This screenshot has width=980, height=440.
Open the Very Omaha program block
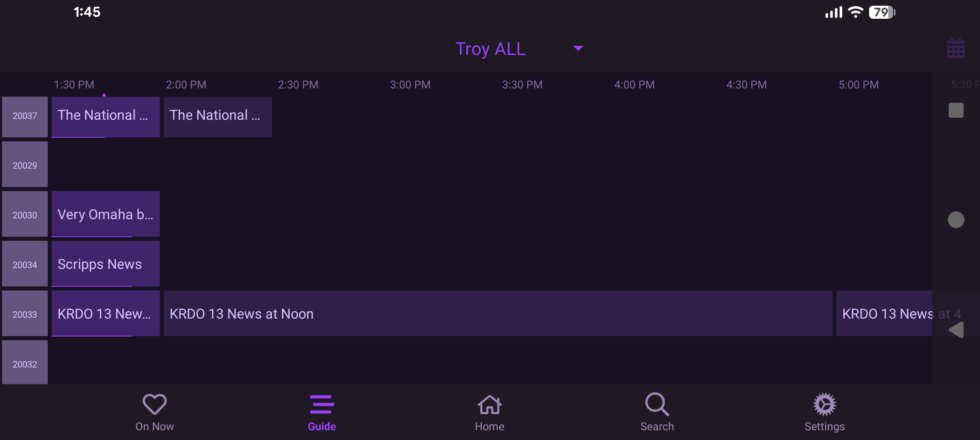pos(106,214)
